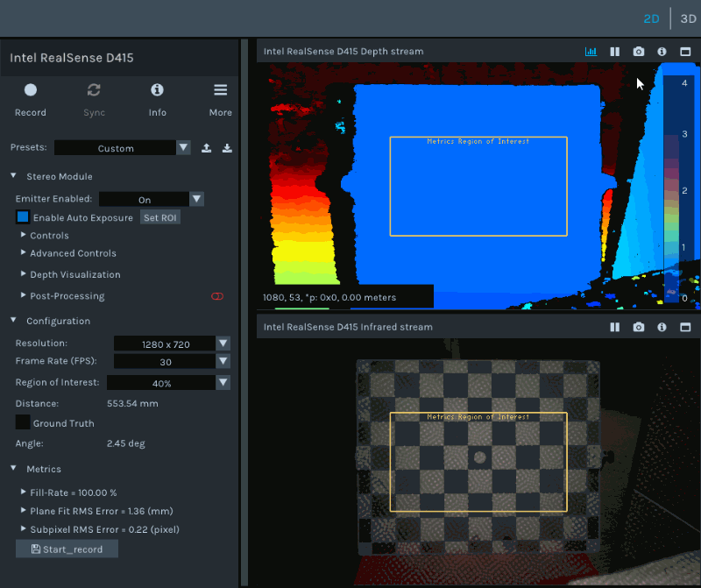The width and height of the screenshot is (701, 588).
Task: Take snapshot of Infrared stream
Action: [x=639, y=327]
